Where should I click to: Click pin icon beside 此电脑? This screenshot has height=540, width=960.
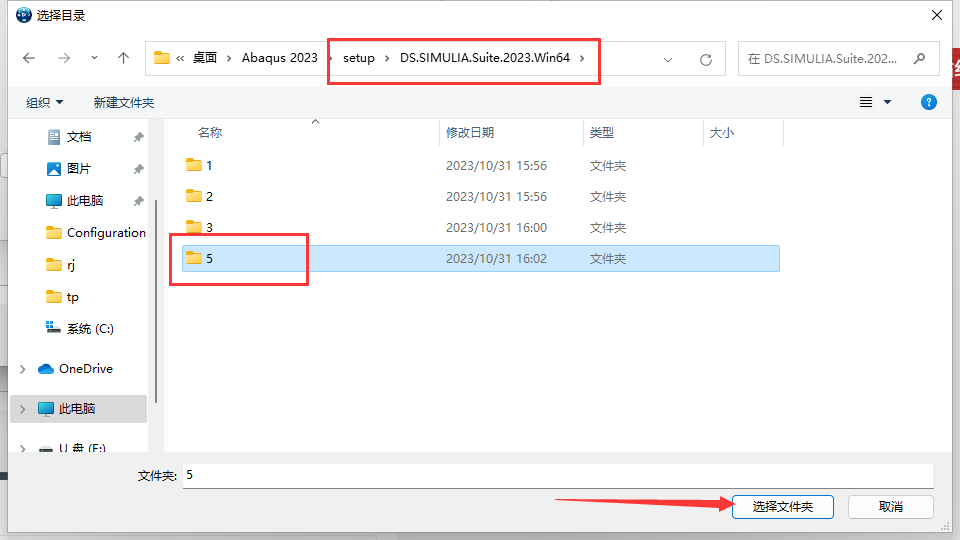pyautogui.click(x=138, y=201)
